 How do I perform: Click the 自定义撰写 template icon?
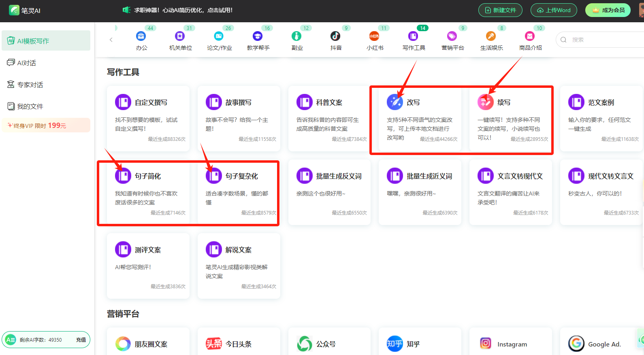point(123,102)
